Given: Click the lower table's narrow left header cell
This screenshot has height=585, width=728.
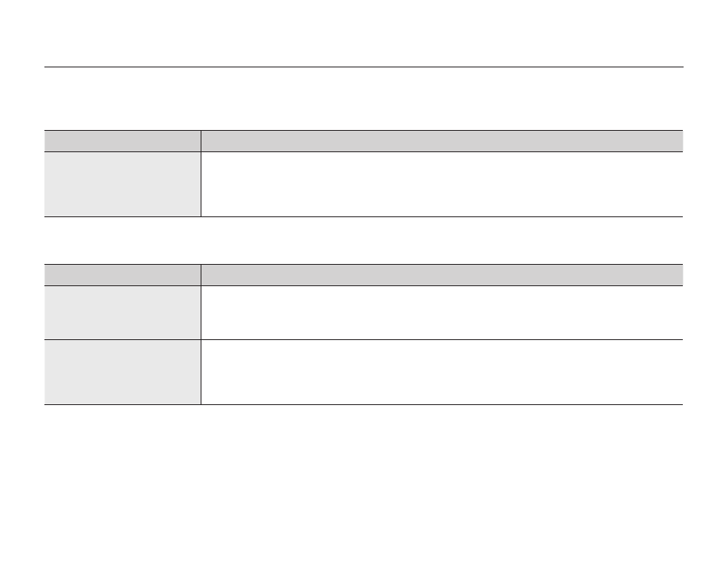Looking at the screenshot, I should (x=122, y=275).
